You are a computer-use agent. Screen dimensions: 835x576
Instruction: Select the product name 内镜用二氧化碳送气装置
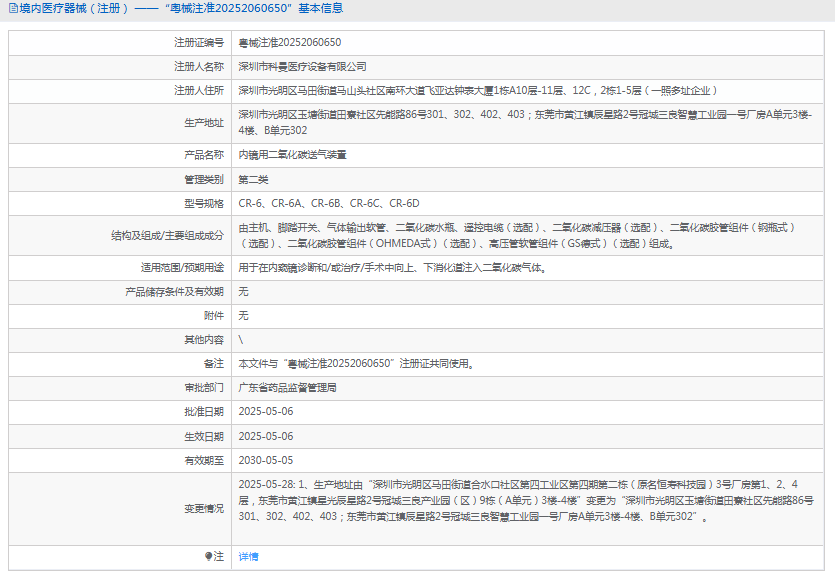click(x=292, y=155)
